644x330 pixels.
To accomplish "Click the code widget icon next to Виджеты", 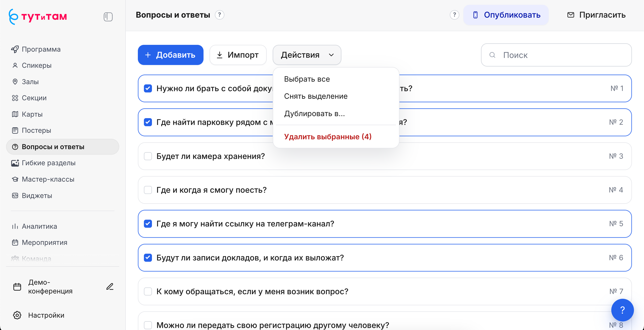I will point(15,195).
